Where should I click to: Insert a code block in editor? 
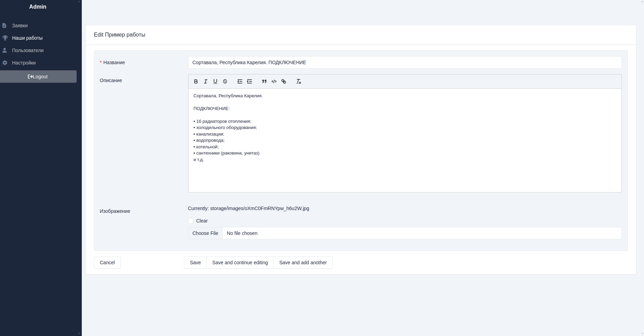[274, 81]
